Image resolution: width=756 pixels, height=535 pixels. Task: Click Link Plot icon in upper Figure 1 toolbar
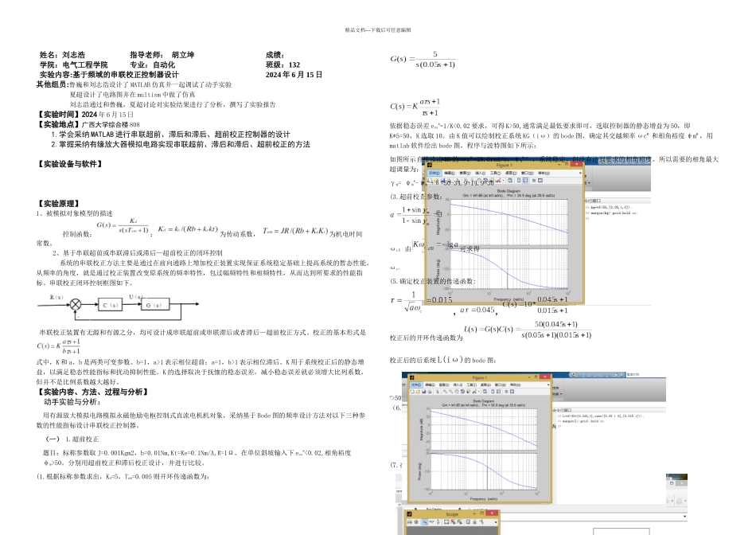510,181
